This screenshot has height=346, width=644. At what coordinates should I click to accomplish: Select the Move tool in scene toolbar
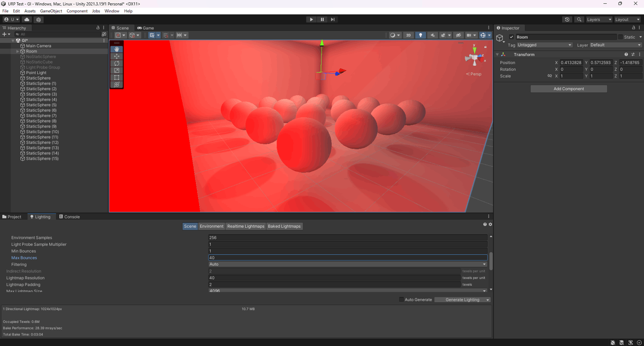116,56
